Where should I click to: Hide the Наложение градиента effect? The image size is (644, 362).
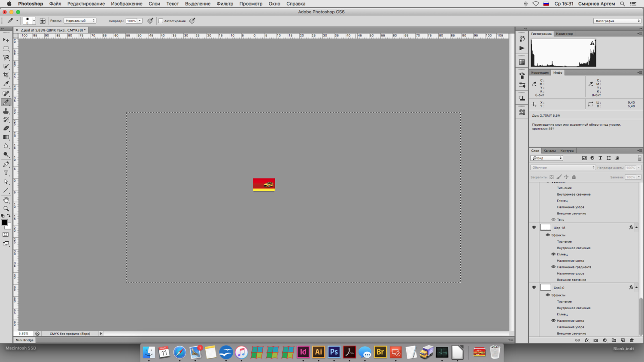point(553,267)
